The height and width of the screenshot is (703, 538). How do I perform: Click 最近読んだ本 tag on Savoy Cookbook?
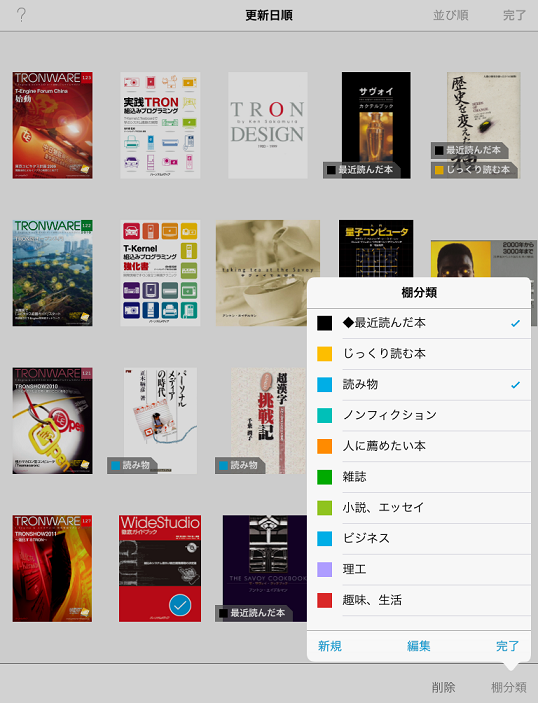(253, 613)
